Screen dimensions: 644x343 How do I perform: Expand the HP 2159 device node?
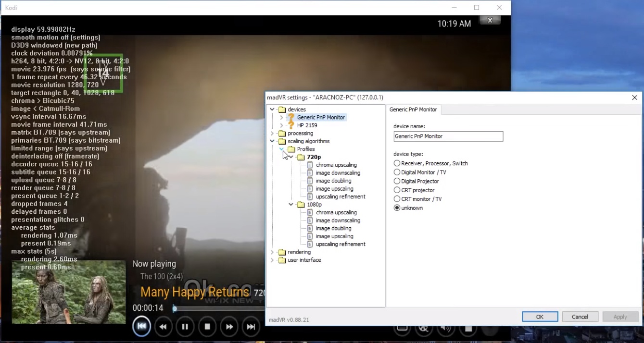pos(282,125)
